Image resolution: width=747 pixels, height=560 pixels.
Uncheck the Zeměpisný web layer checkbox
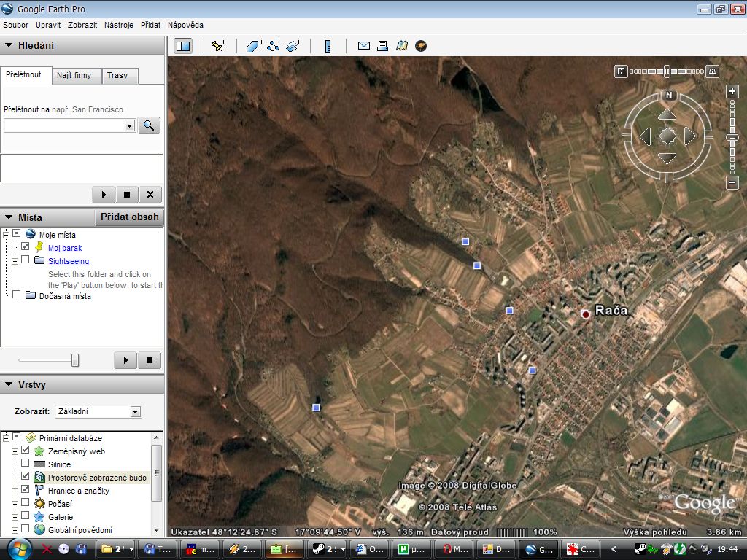tap(26, 450)
